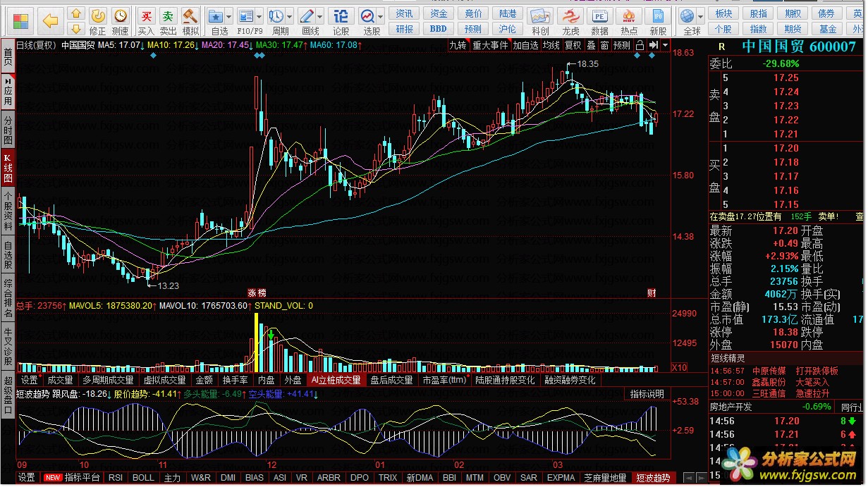Select the BOLL indicator tab
The image size is (868, 487).
(x=143, y=477)
